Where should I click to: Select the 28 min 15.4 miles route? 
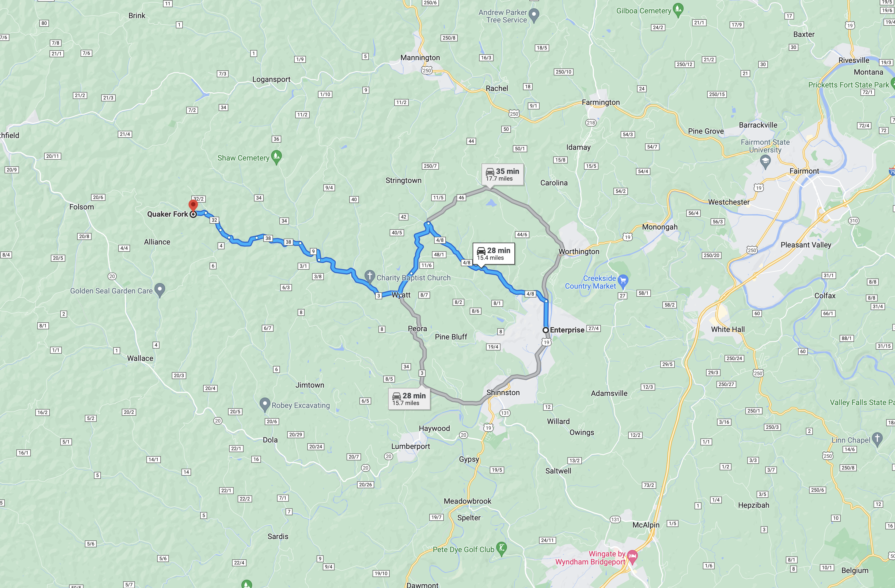494,254
